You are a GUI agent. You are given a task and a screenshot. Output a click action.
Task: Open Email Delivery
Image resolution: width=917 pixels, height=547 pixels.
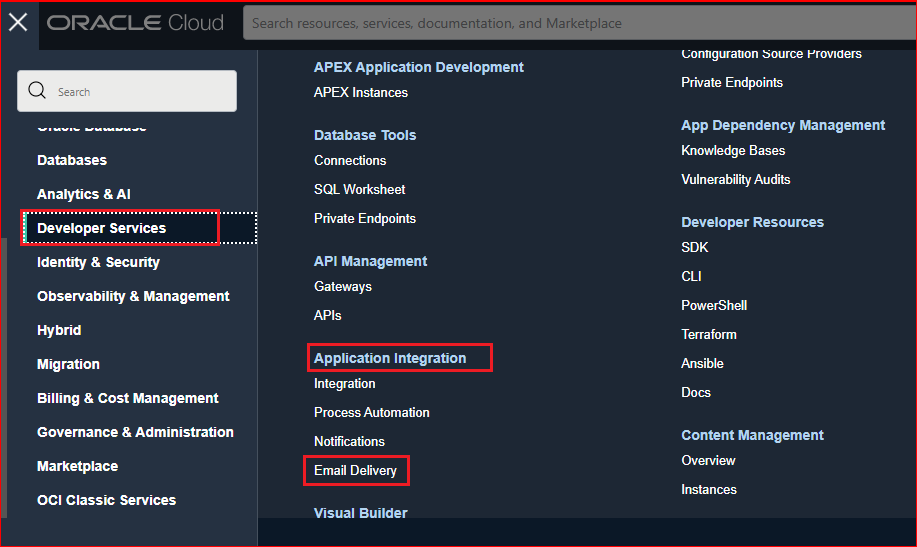coord(355,470)
